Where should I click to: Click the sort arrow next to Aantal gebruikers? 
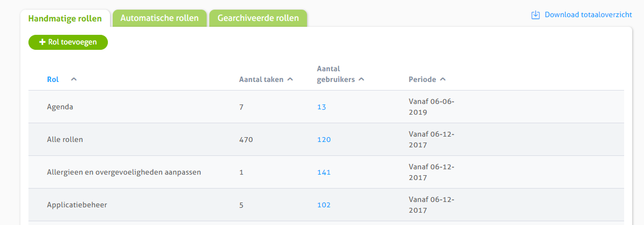pyautogui.click(x=361, y=79)
